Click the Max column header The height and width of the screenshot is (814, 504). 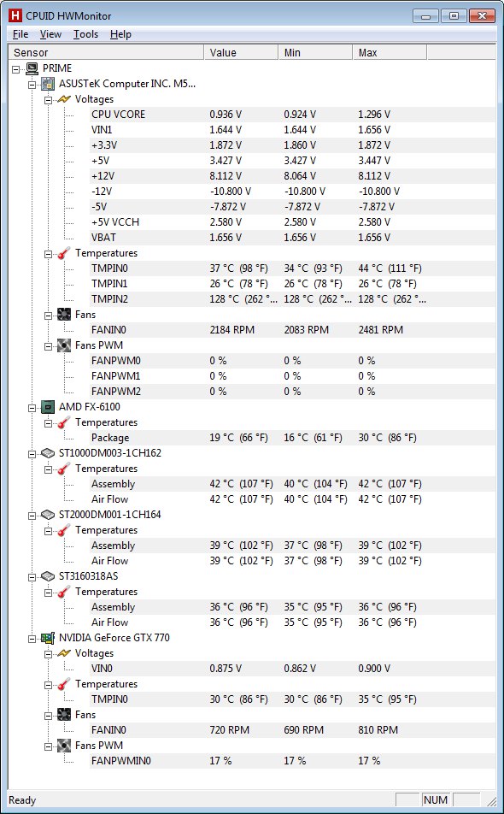390,52
